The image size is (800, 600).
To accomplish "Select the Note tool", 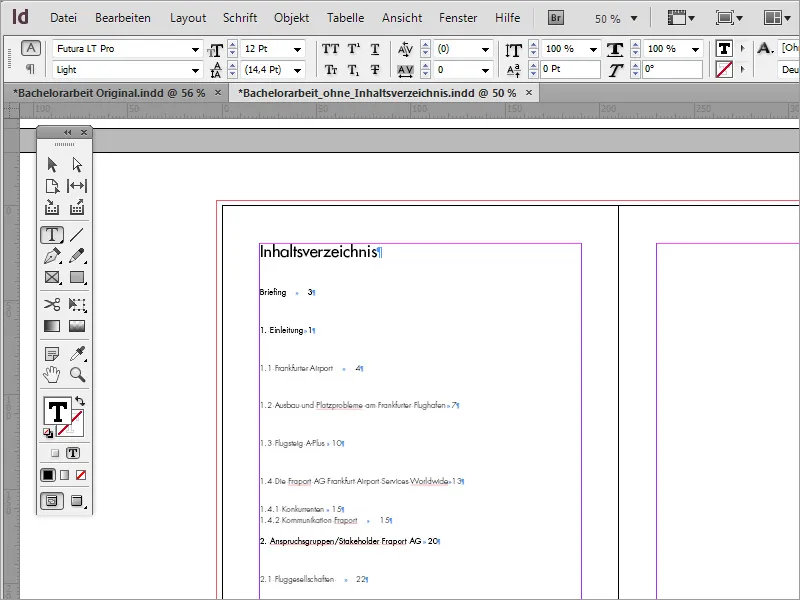I will click(52, 353).
